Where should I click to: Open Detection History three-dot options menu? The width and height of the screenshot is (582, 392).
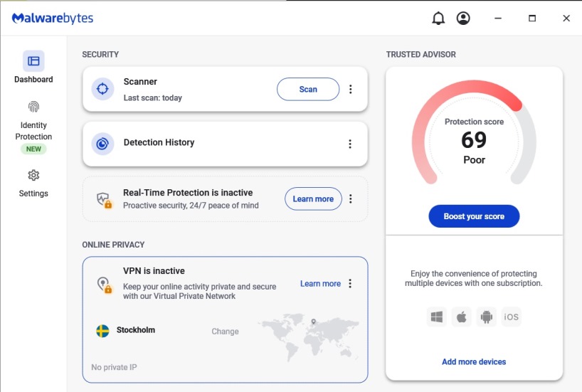pyautogui.click(x=350, y=144)
